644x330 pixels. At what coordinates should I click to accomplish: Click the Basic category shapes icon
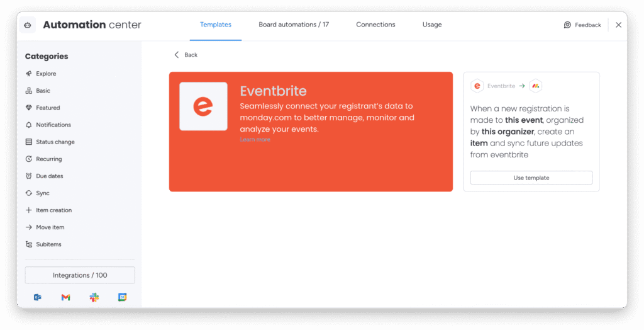(x=29, y=91)
